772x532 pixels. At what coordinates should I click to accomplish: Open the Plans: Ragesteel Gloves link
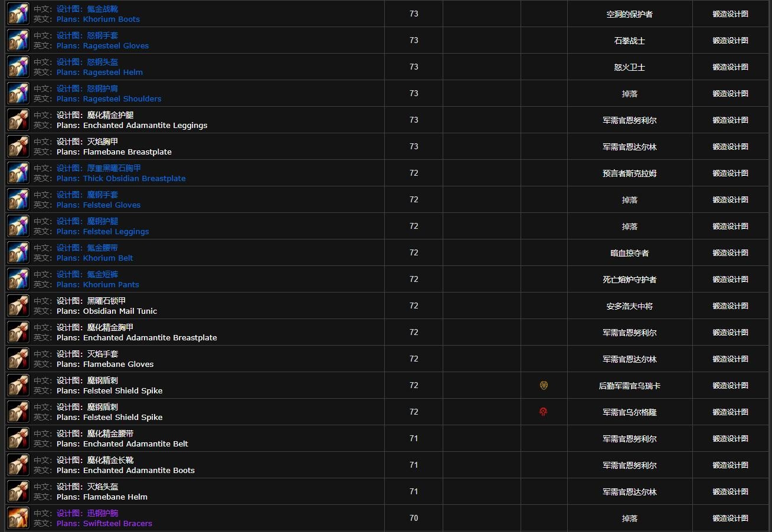[x=102, y=46]
